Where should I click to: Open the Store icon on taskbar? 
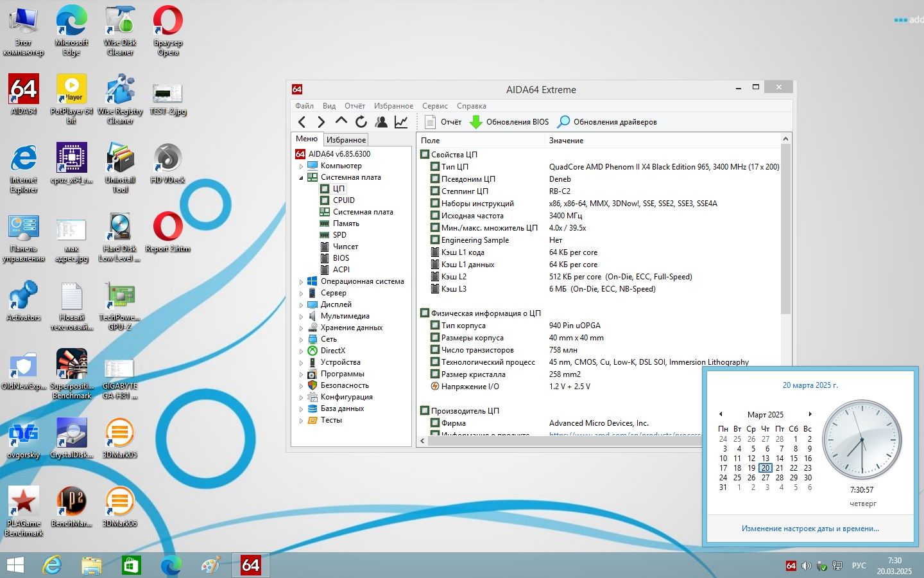point(131,565)
